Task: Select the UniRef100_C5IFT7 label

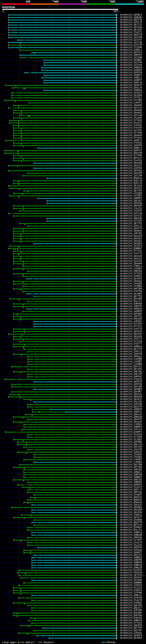Action: pyautogui.click(x=131, y=339)
